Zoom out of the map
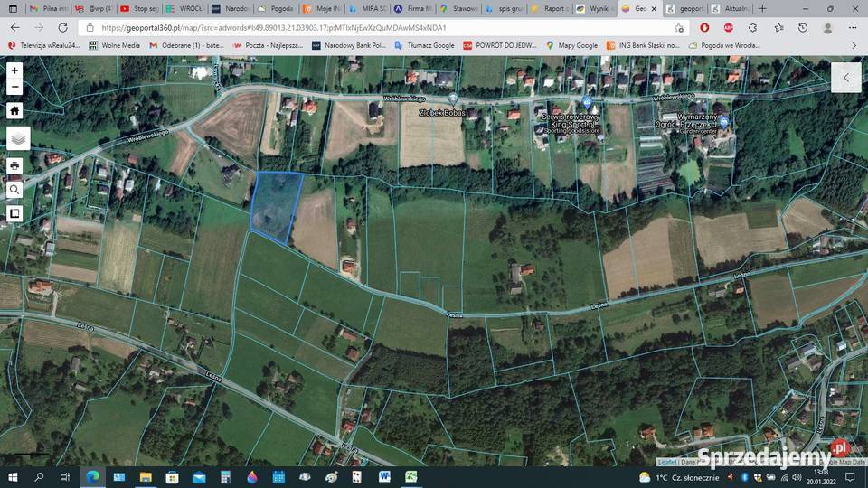The width and height of the screenshot is (868, 488). click(14, 88)
